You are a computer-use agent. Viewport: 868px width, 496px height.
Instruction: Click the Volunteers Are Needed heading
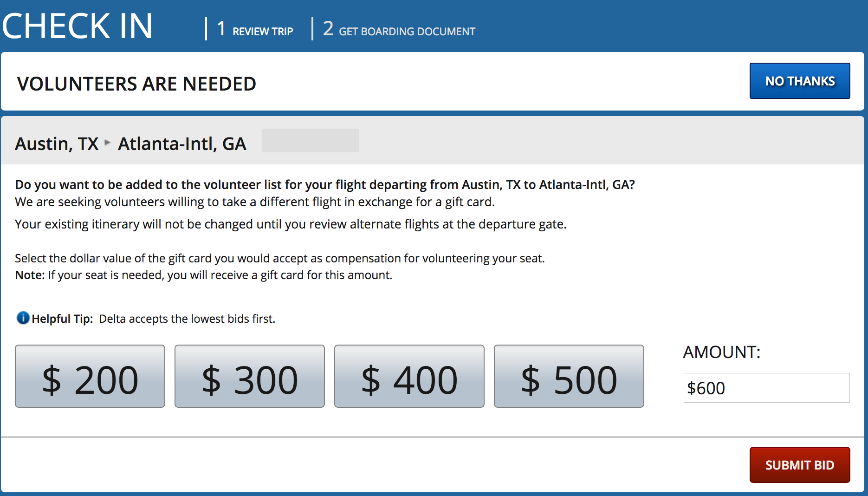click(136, 84)
